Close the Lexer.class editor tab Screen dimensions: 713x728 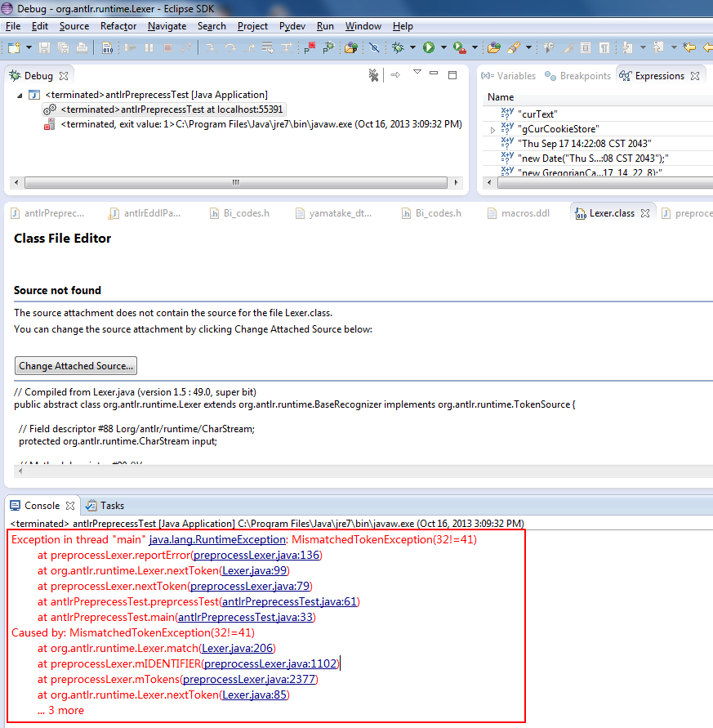(645, 213)
